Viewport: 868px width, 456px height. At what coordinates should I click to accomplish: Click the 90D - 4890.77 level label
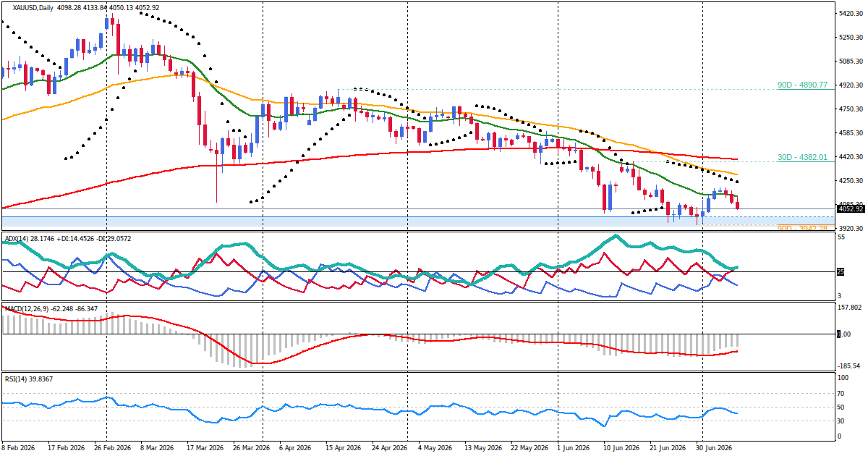pyautogui.click(x=801, y=85)
